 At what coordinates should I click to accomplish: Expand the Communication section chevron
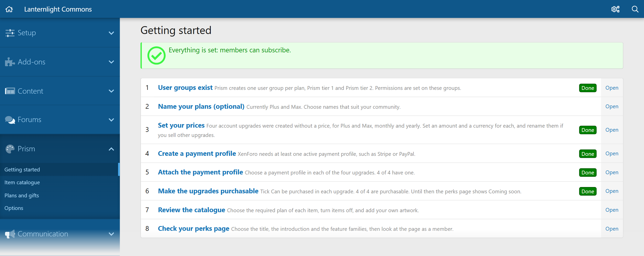coord(111,234)
